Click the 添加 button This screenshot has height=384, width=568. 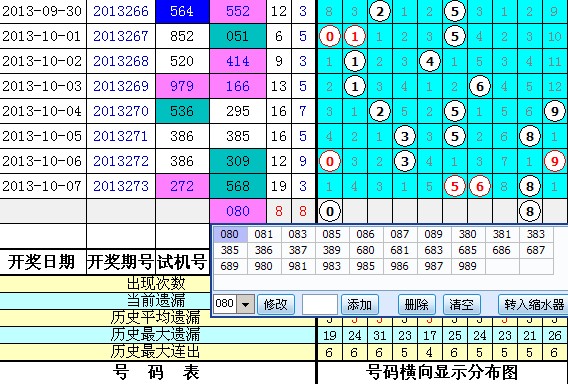click(360, 304)
